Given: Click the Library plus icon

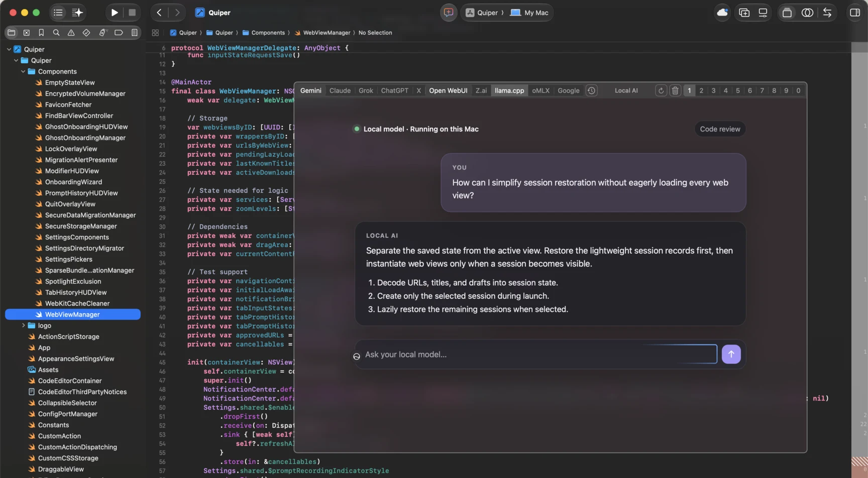Looking at the screenshot, I should click(744, 13).
